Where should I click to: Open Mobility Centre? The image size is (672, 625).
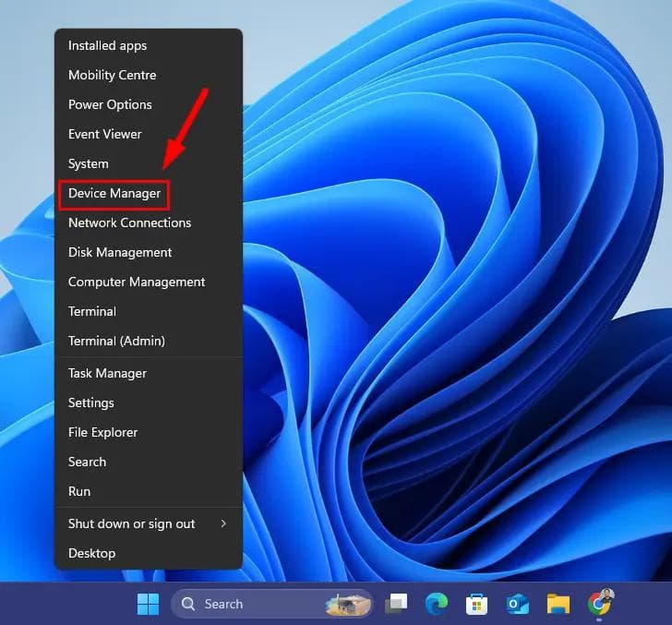tap(149, 75)
